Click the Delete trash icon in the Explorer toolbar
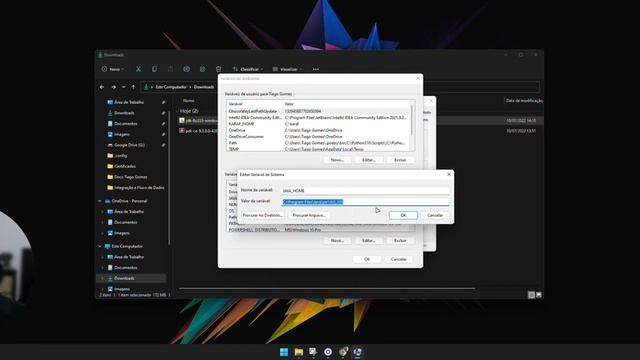The width and height of the screenshot is (640, 360). [218, 69]
